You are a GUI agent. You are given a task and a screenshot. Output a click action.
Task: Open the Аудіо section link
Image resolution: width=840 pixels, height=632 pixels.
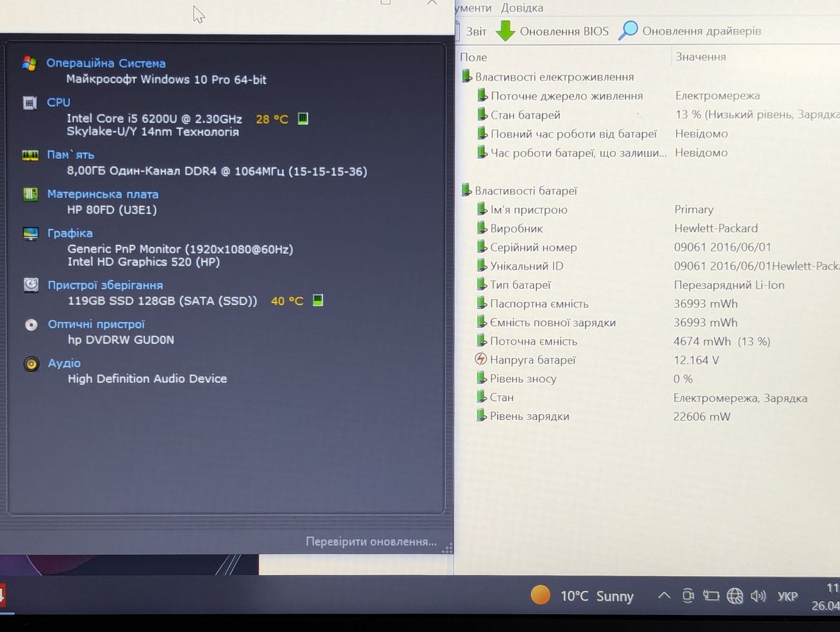[x=64, y=363]
